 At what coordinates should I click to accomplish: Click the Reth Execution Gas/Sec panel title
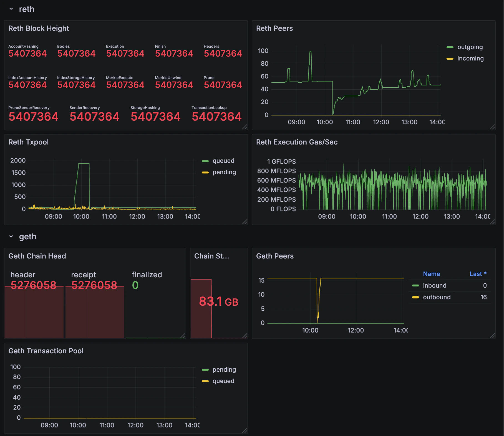[x=297, y=142]
